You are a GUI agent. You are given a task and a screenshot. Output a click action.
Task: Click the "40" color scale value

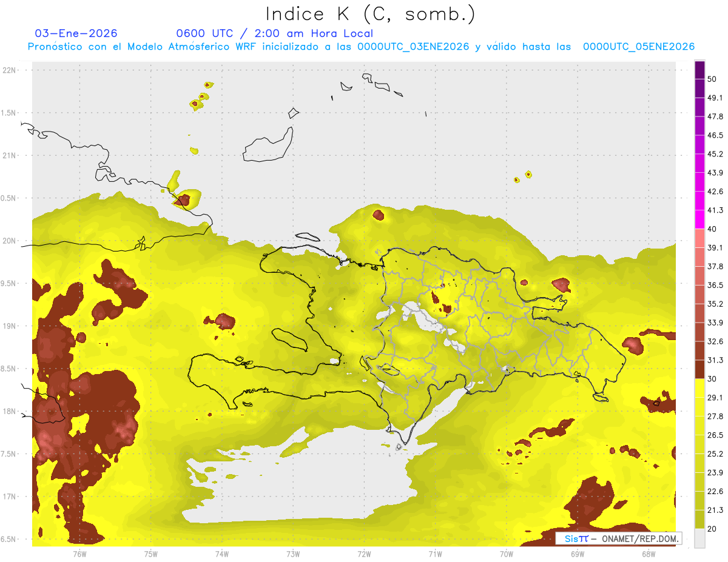[x=713, y=229]
